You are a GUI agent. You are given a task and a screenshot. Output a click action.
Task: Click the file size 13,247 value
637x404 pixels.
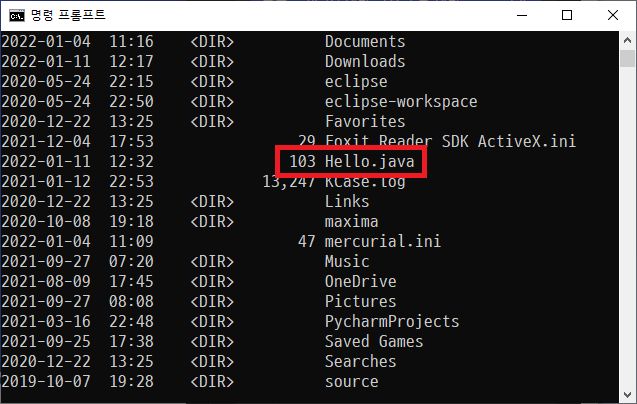click(x=289, y=182)
